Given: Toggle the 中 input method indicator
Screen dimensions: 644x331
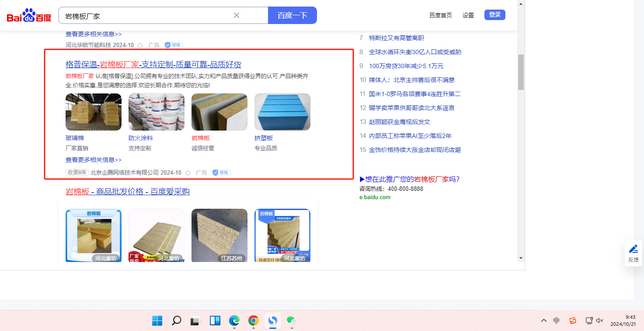Looking at the screenshot, I should [556, 321].
